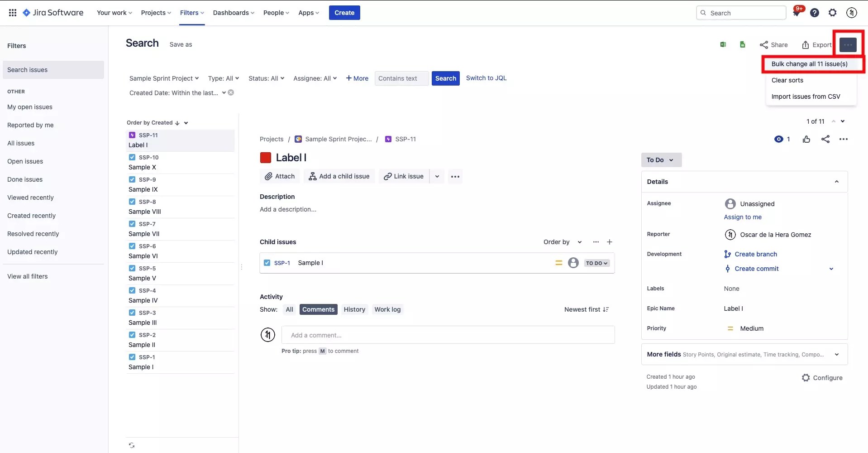Check the SSP-1 child issue checkbox

pyautogui.click(x=267, y=263)
